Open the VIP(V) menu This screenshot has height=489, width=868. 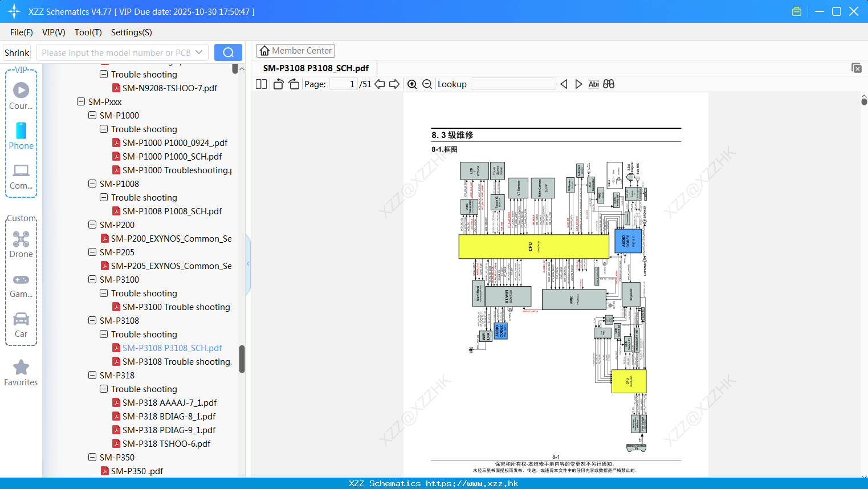click(x=54, y=32)
